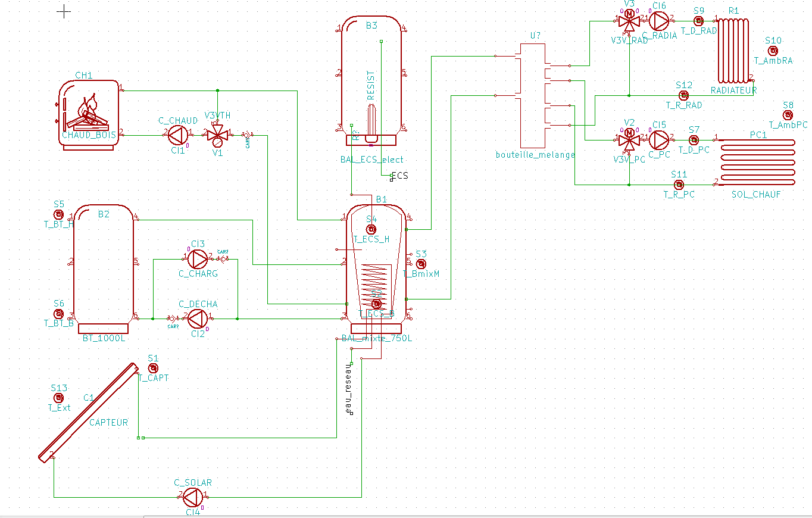Click the C_SOLAR pump symbol CI4

(x=192, y=497)
